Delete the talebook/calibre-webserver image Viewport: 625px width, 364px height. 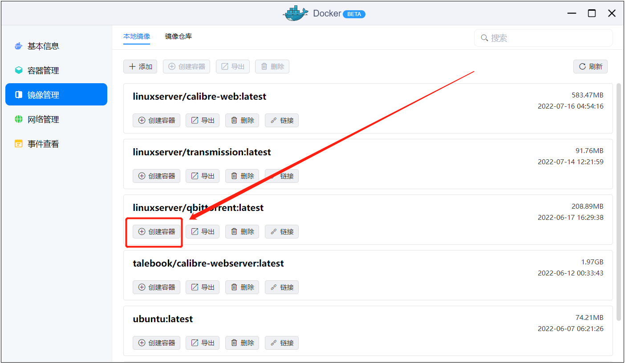242,287
